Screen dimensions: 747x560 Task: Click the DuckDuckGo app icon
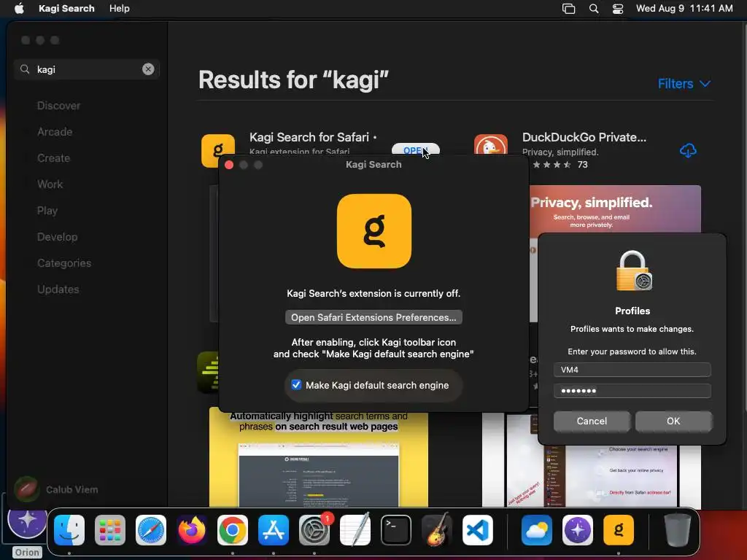491,145
